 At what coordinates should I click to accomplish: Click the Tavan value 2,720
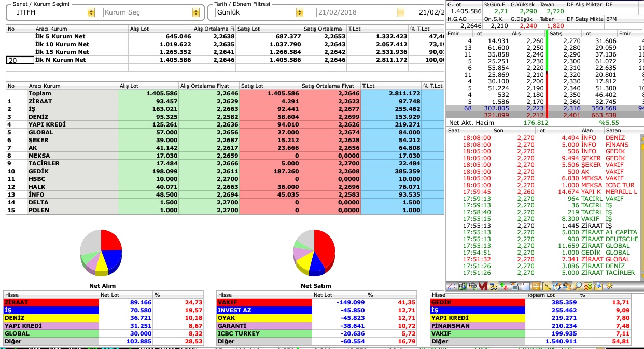click(x=555, y=11)
